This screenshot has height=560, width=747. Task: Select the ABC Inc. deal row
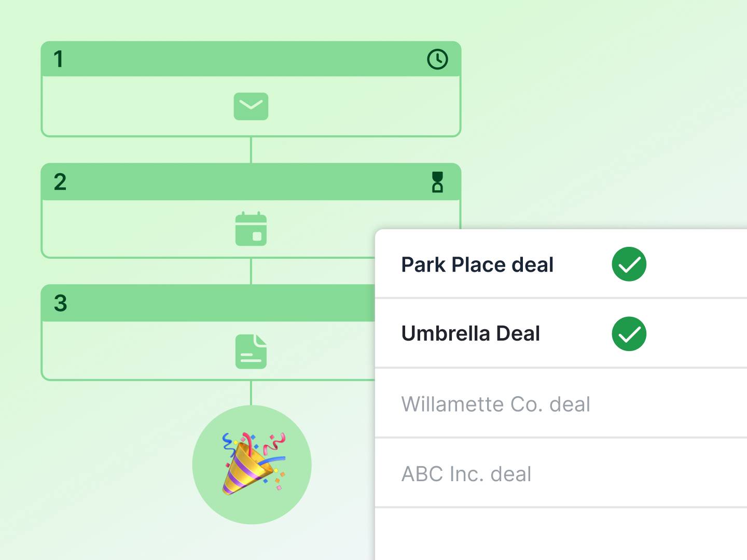tap(466, 474)
